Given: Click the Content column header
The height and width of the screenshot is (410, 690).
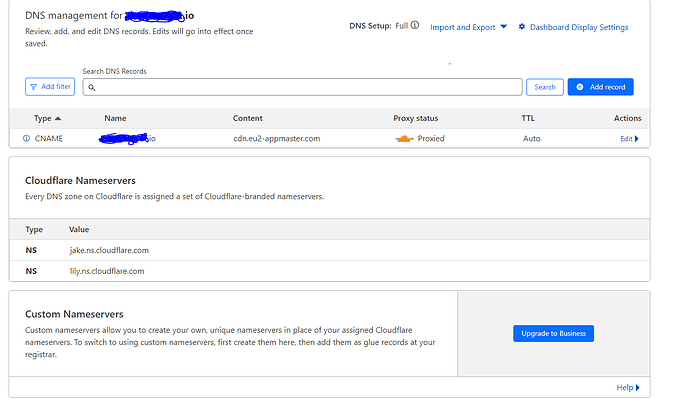Looking at the screenshot, I should [247, 118].
